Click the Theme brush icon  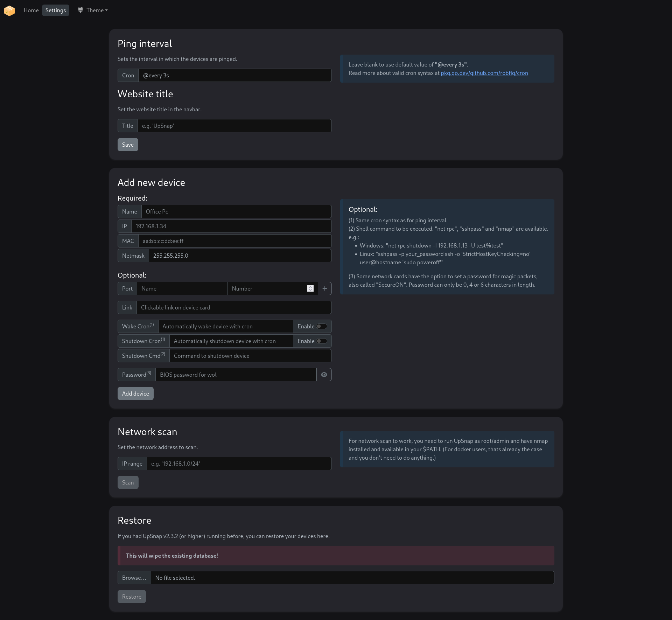80,10
